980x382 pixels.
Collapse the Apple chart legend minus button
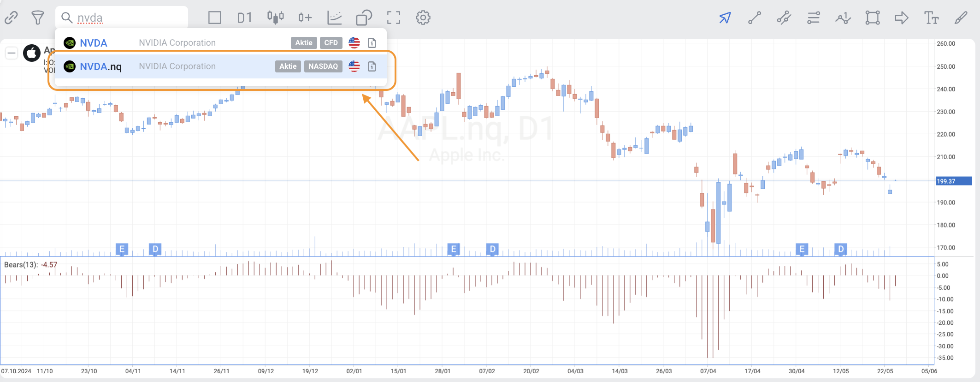12,53
